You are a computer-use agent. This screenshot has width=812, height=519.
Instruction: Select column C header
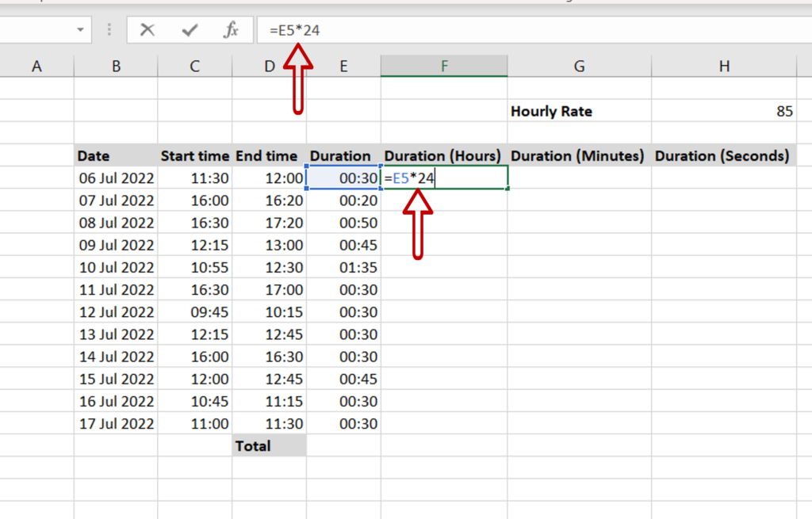click(x=195, y=67)
